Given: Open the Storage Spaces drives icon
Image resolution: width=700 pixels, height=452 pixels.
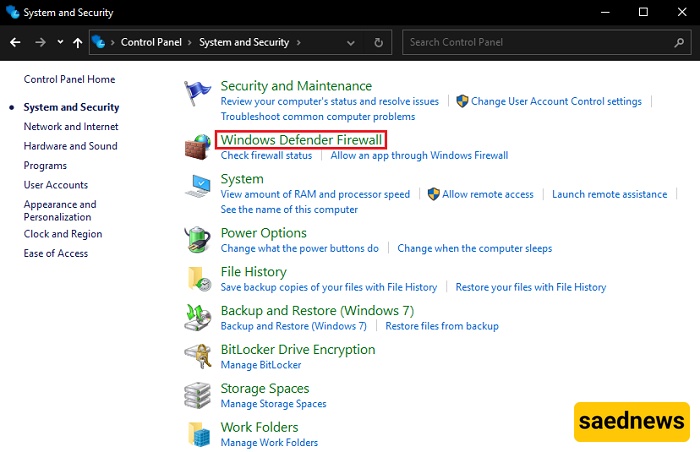Looking at the screenshot, I should [x=197, y=395].
